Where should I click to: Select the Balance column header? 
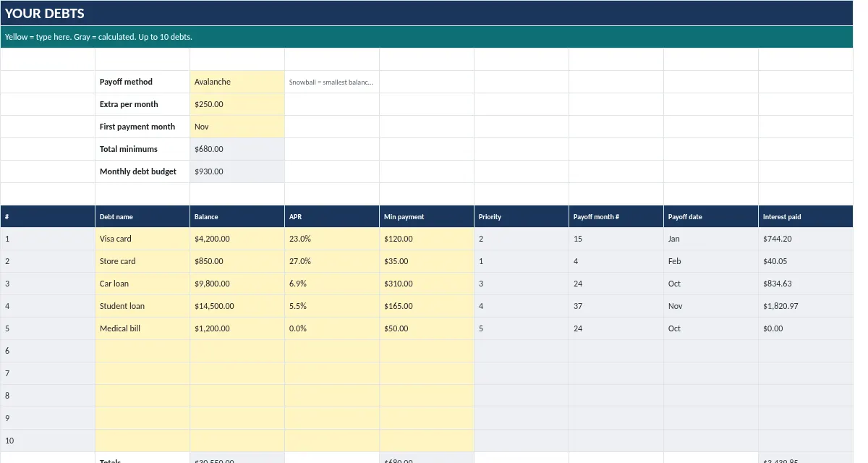tap(237, 216)
